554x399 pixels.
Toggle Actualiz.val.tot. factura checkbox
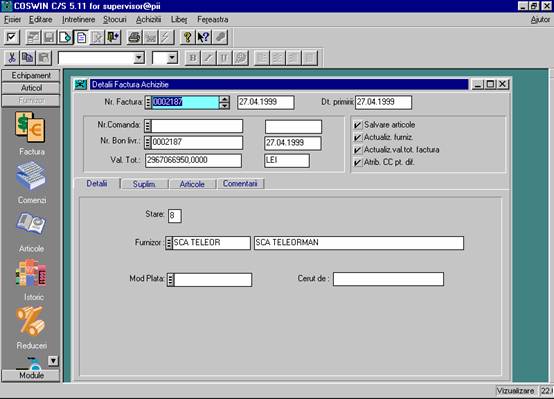pyautogui.click(x=358, y=150)
